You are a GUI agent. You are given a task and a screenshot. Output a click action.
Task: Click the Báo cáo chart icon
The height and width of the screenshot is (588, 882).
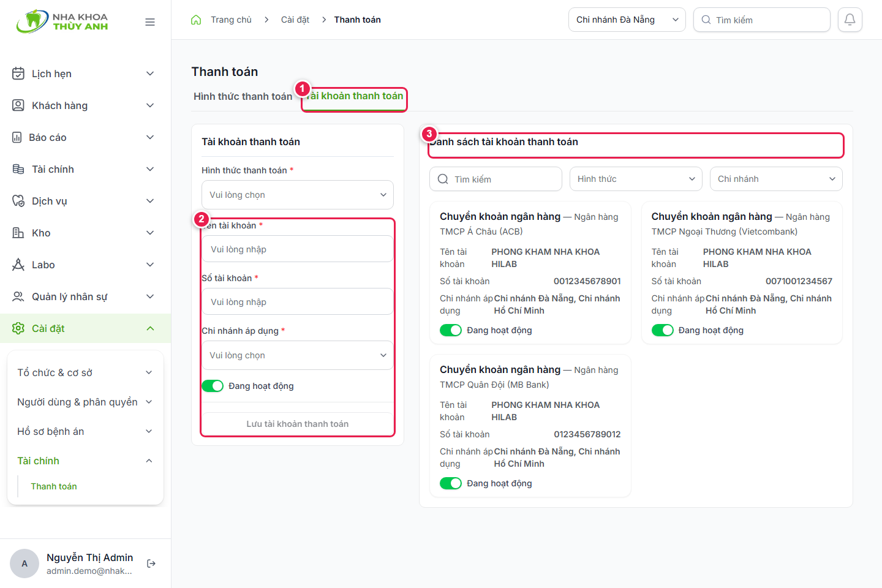[17, 137]
